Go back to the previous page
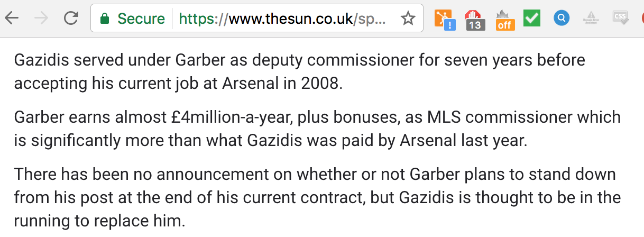The image size is (644, 237). [x=12, y=19]
